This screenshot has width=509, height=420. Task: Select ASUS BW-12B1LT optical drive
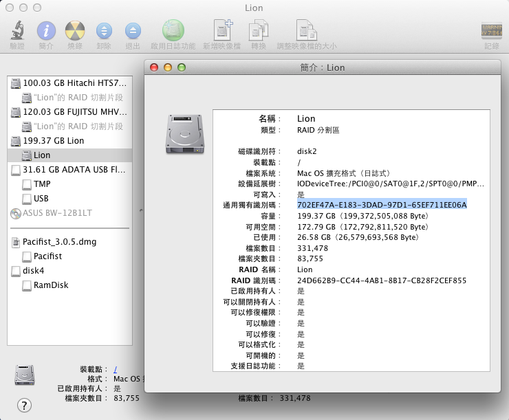(69, 213)
